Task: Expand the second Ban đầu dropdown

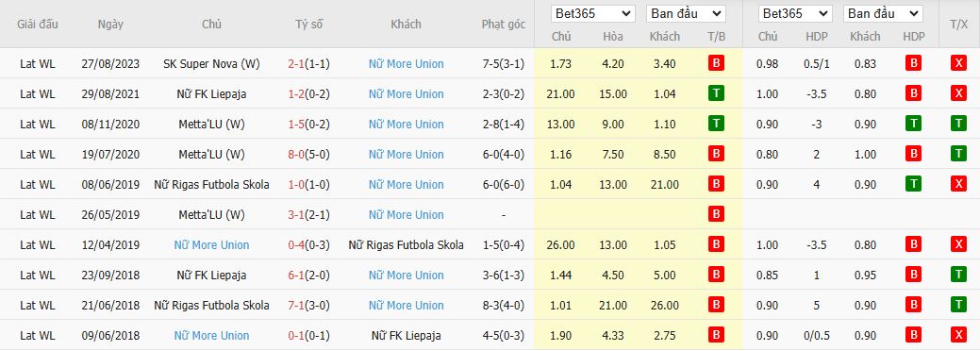Action: [x=883, y=14]
